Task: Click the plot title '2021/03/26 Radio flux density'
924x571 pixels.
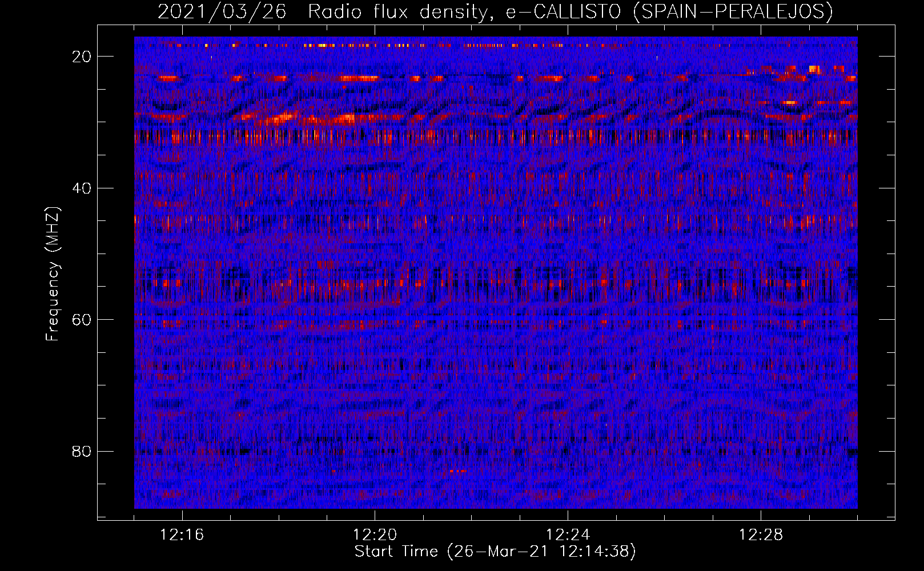Action: click(x=495, y=11)
